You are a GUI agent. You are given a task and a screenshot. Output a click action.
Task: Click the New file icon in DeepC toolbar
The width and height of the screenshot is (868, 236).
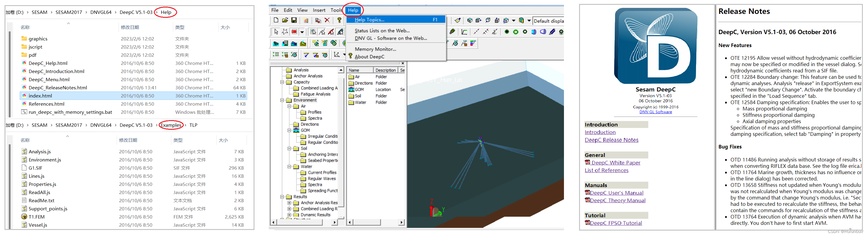point(276,20)
